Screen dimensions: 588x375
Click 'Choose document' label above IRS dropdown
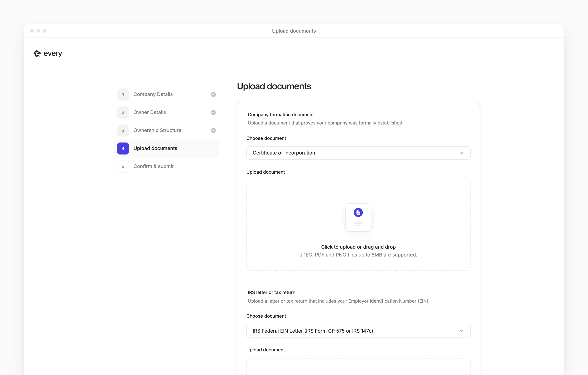266,316
